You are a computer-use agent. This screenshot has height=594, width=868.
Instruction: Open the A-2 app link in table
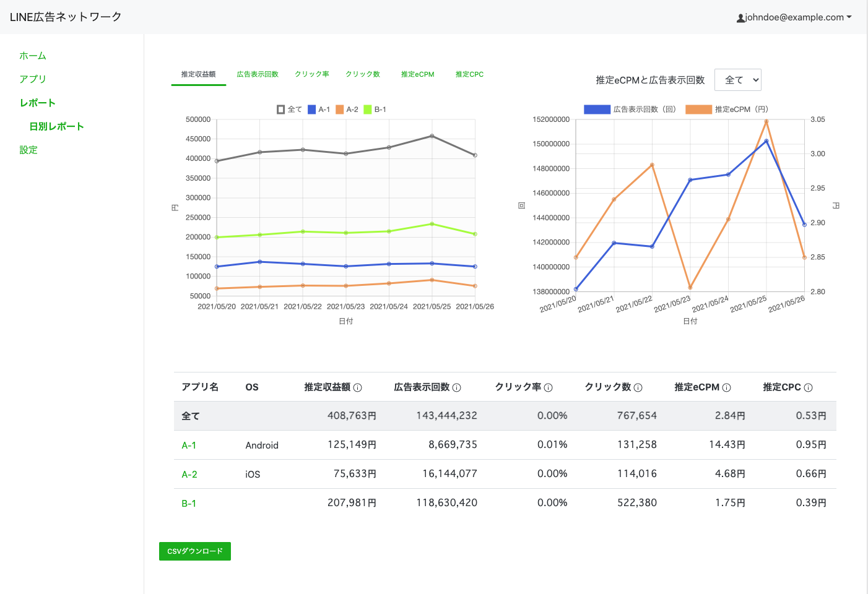189,475
